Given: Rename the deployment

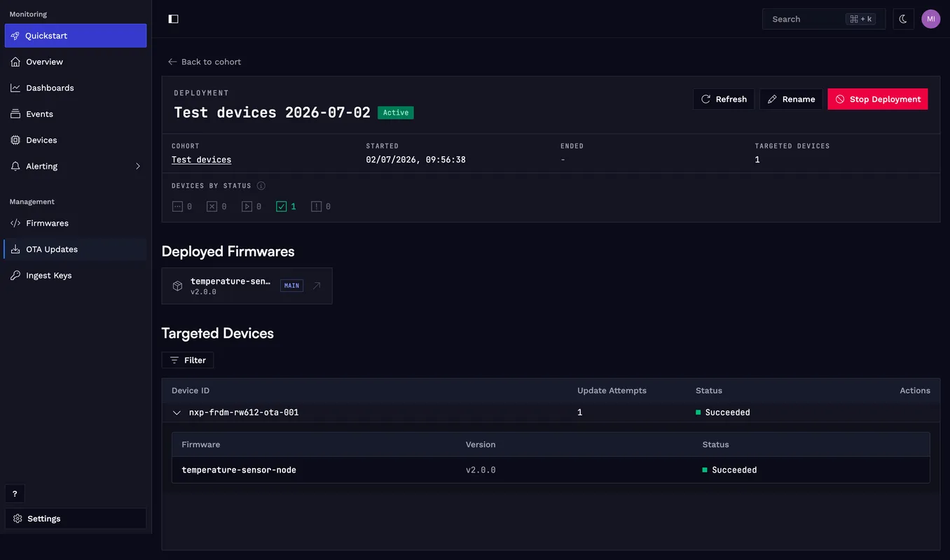Looking at the screenshot, I should click(x=791, y=99).
